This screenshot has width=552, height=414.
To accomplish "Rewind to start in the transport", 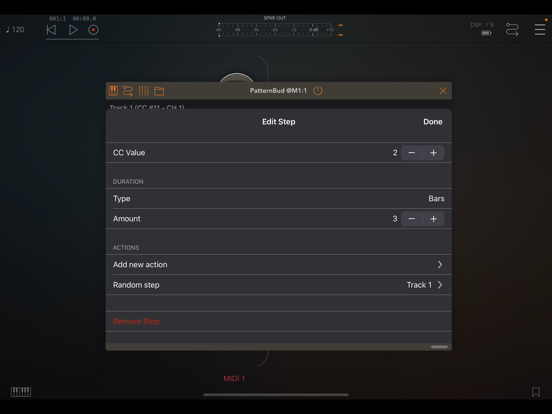I will point(51,30).
